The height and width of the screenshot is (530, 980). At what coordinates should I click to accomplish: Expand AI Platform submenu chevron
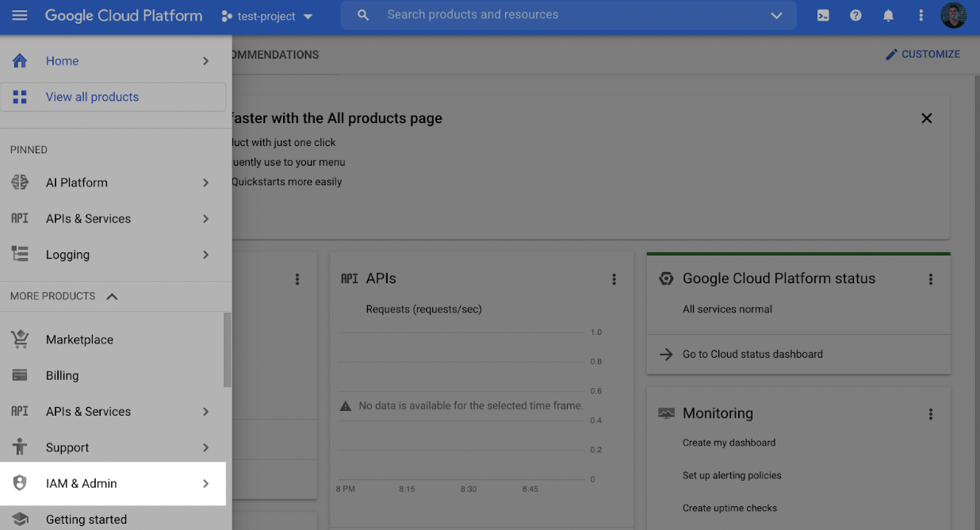[x=205, y=182]
